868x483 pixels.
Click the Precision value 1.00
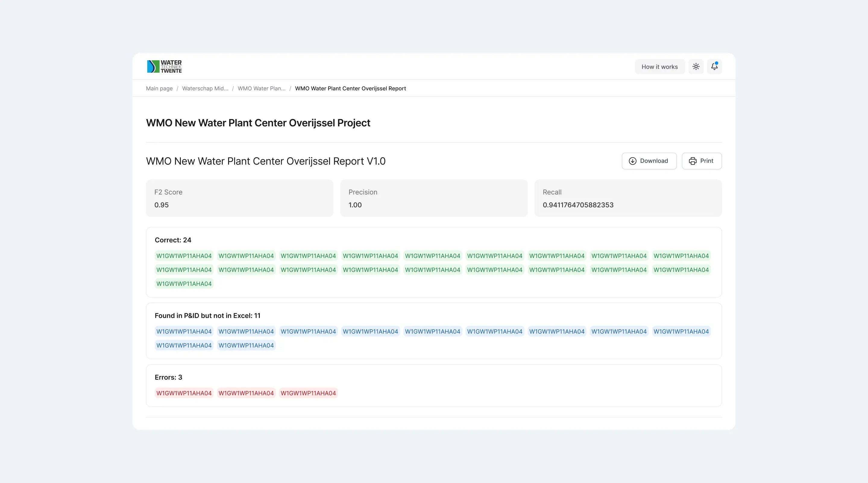coord(355,205)
